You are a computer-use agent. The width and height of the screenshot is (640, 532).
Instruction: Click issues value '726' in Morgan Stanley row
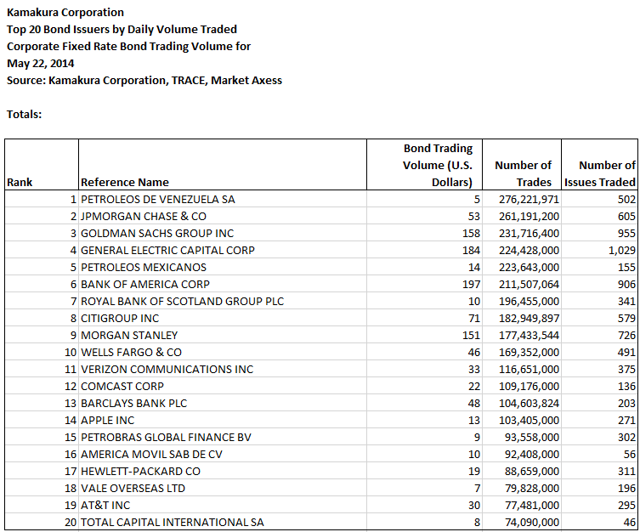click(627, 335)
